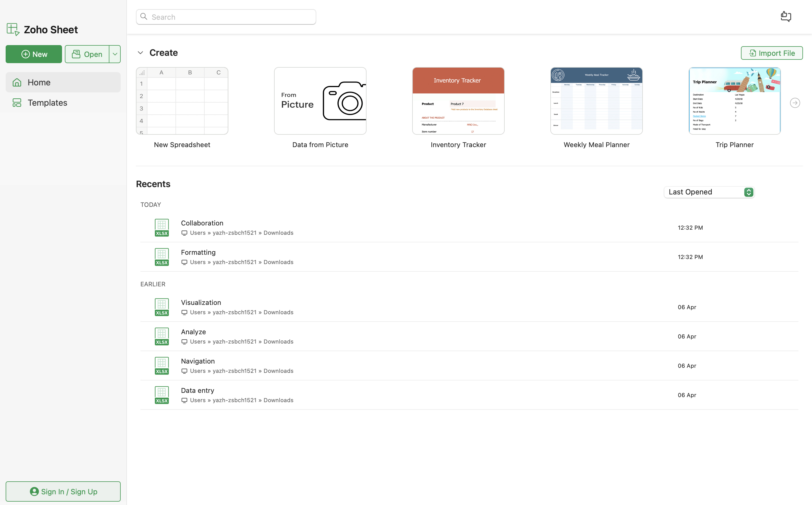Open the Last Opened sort dropdown
The width and height of the screenshot is (812, 505).
click(x=709, y=192)
